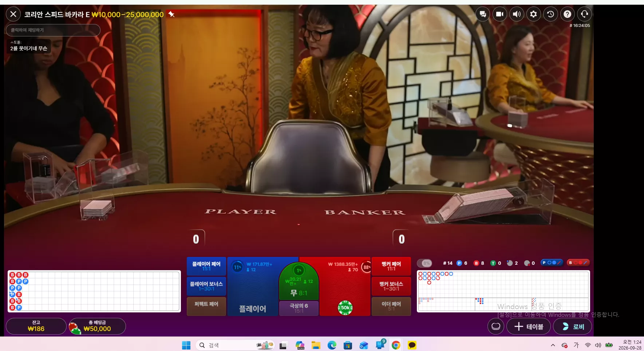Open the 테이블 add table button
The image size is (644, 351).
(x=529, y=327)
